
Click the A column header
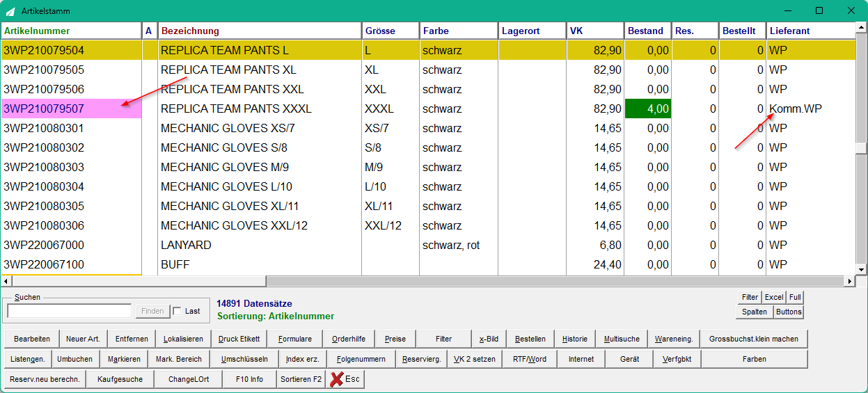[x=150, y=31]
